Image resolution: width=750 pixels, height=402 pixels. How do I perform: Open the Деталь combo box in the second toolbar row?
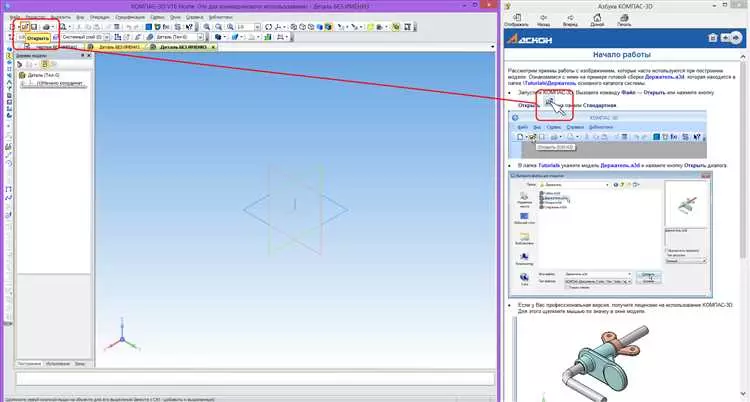pos(179,37)
